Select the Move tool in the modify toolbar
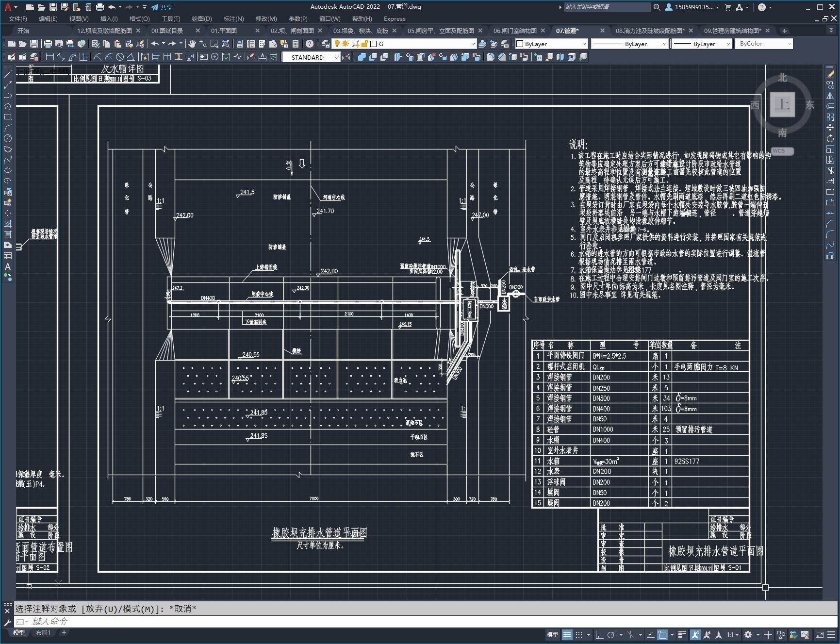The height and width of the screenshot is (644, 840). 830,128
